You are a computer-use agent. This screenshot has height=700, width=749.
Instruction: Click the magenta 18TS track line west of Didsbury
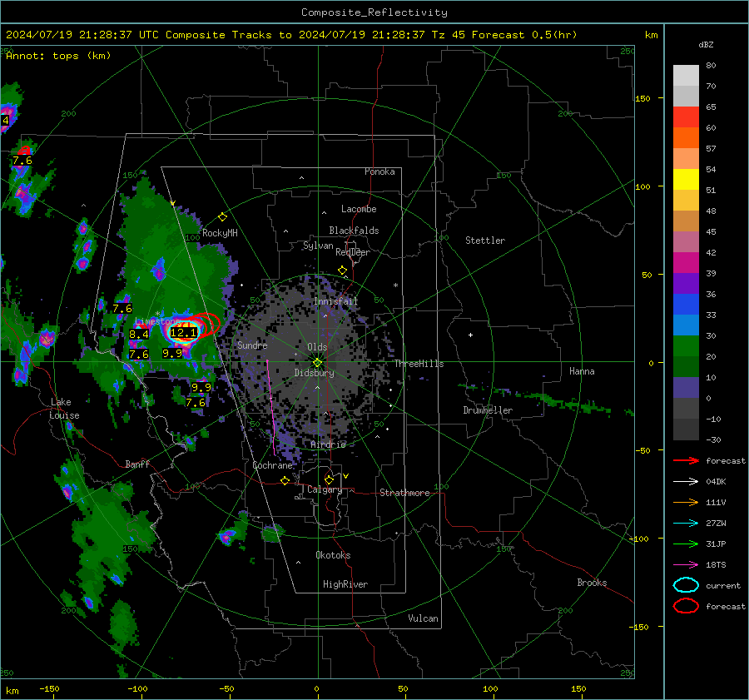(x=270, y=407)
